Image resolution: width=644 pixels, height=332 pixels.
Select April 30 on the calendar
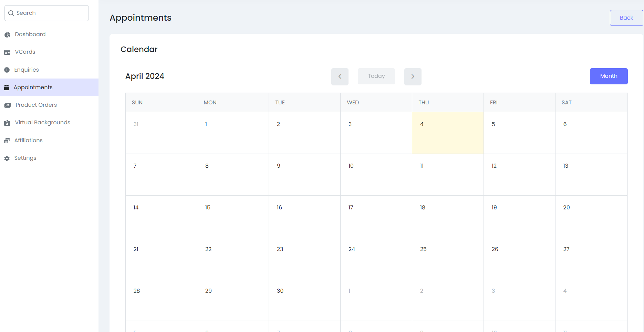tap(304, 299)
